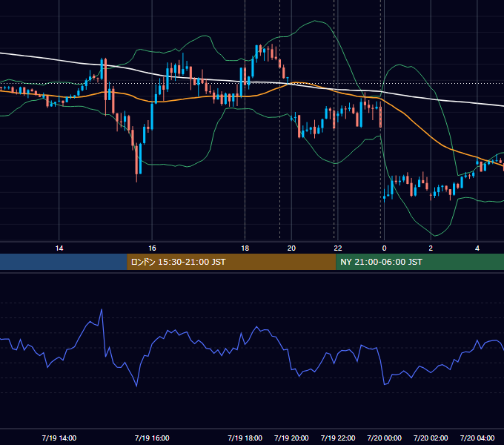Click the 7/19 14:00 date label

tap(59, 438)
